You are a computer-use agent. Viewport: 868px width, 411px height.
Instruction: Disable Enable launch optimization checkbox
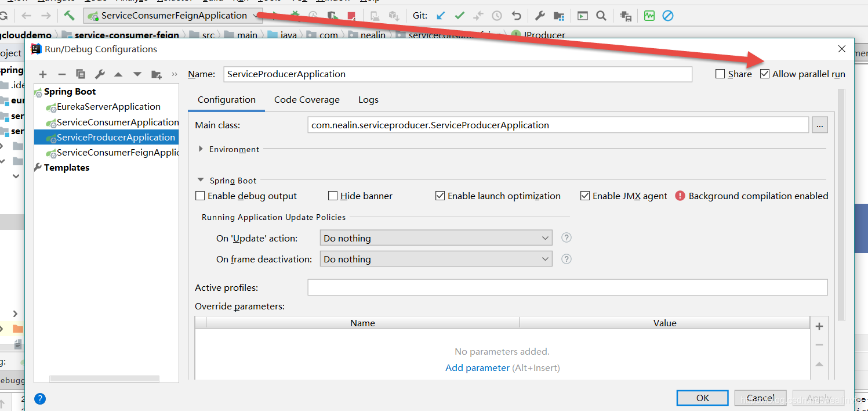pos(440,196)
